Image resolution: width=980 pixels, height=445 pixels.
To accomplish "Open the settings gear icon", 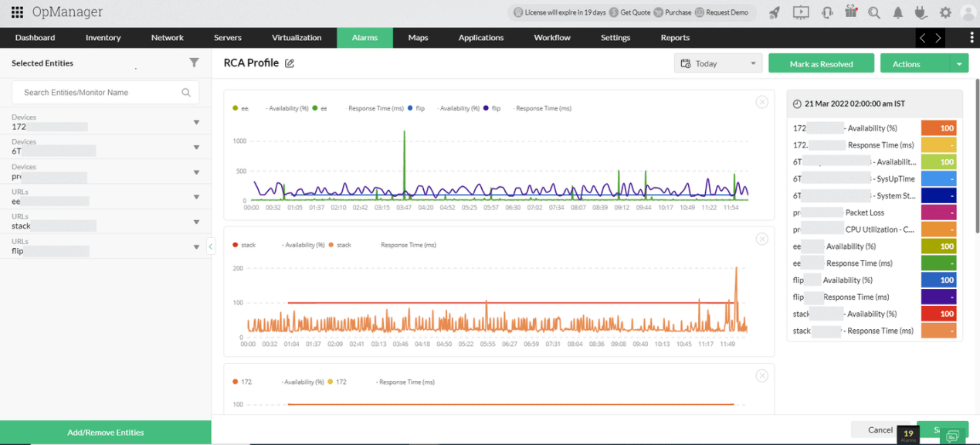I will coord(945,12).
